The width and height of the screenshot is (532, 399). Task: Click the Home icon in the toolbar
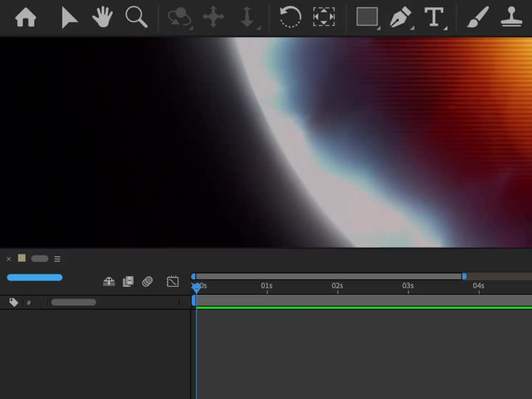point(25,17)
